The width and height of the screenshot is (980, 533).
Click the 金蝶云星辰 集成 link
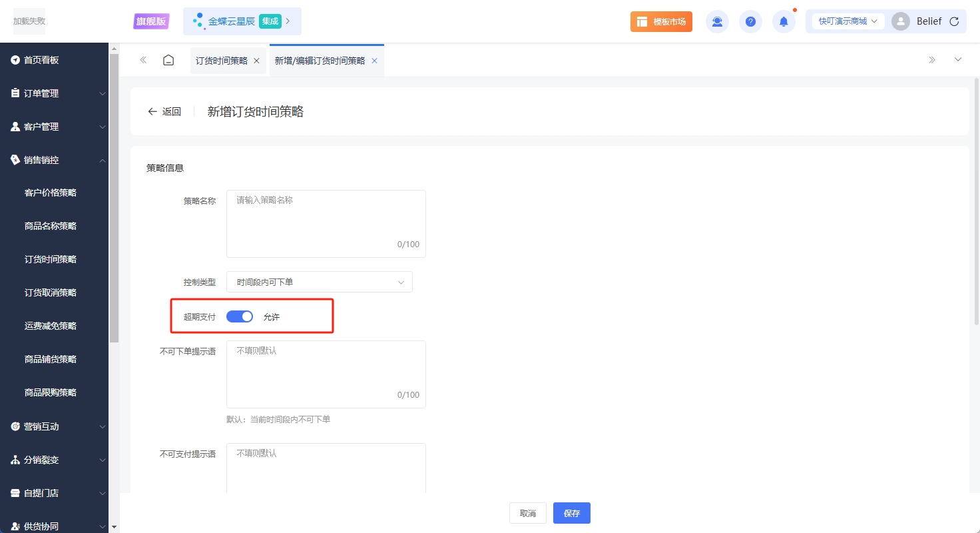[x=242, y=21]
